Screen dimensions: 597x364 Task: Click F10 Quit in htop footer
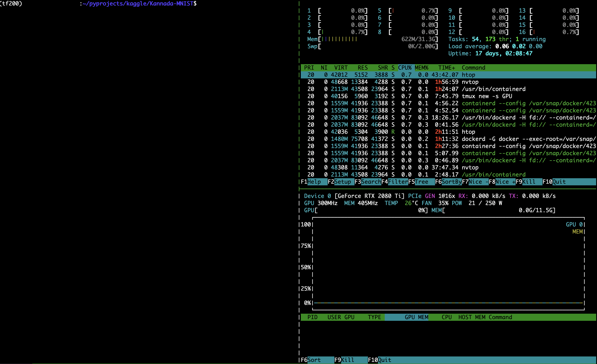554,182
